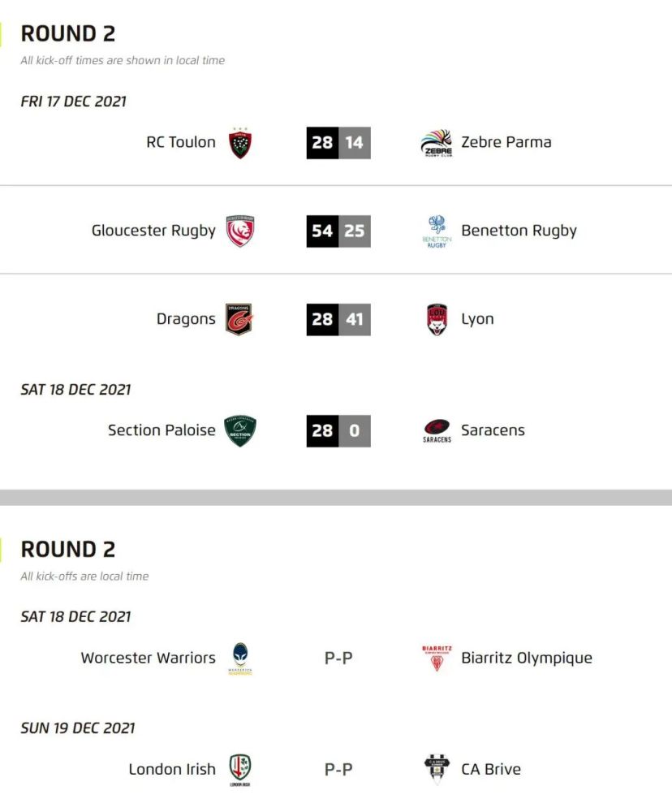Viewport: 672px width, 812px height.
Task: Open the Dragons team badge
Action: point(239,319)
